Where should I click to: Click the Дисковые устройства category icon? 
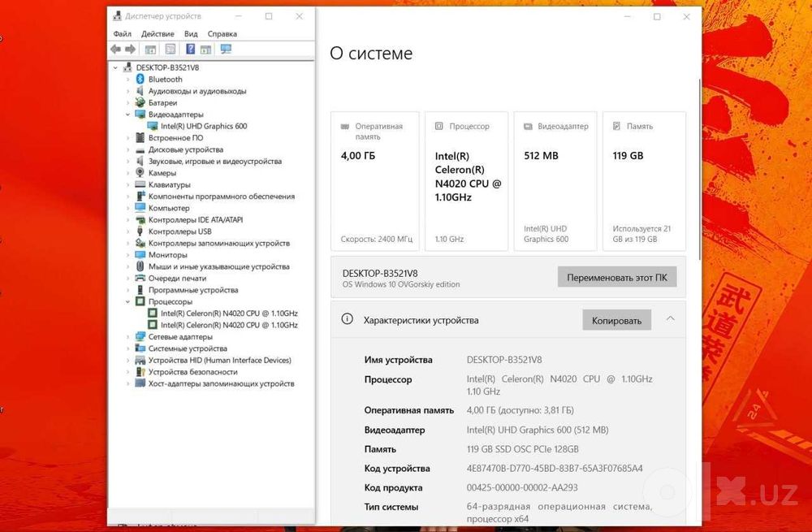(x=140, y=149)
